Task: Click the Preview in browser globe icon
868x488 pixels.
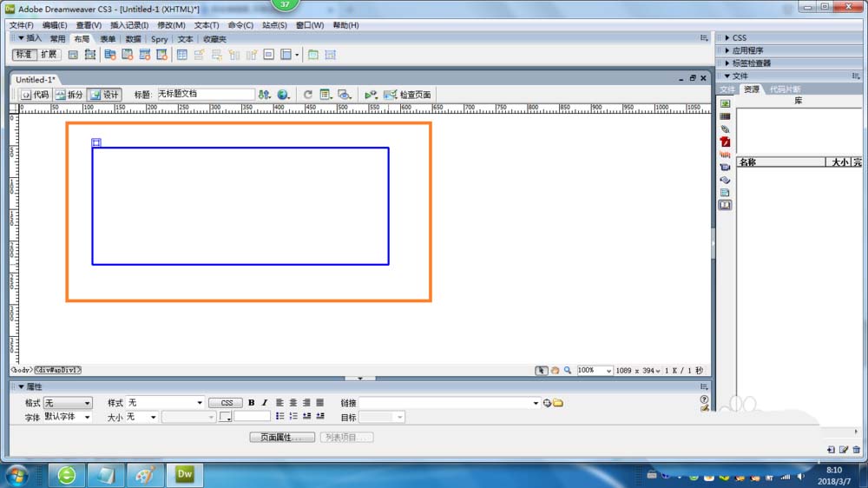Action: tap(283, 95)
